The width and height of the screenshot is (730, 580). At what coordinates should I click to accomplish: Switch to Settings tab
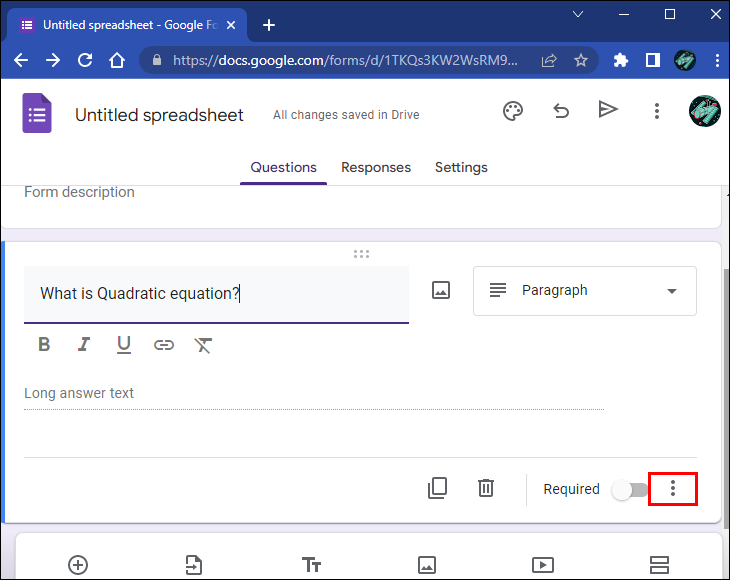pos(461,167)
